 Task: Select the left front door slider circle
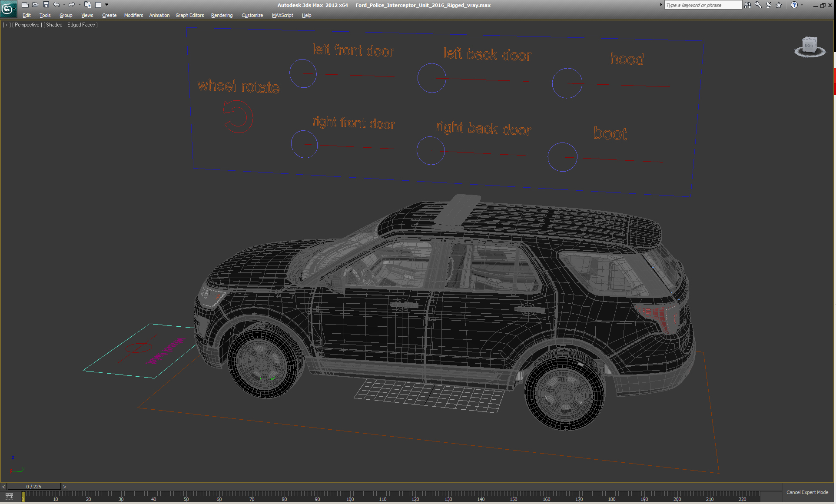(303, 73)
